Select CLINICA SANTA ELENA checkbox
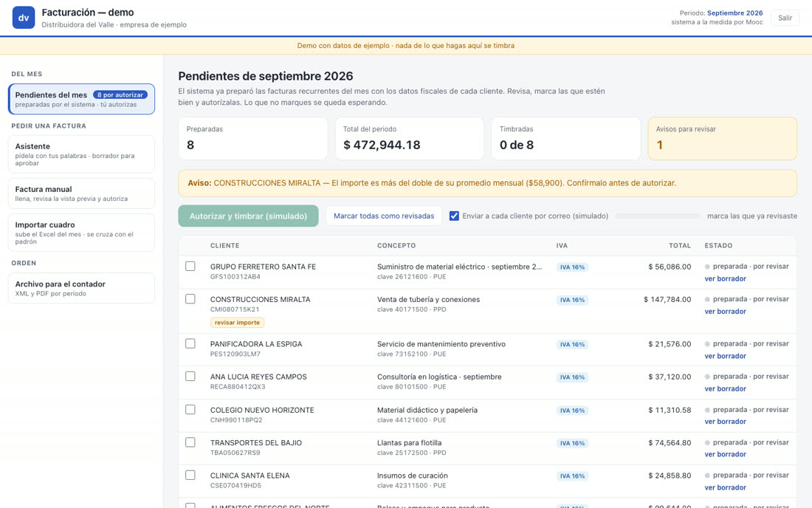 coord(190,475)
